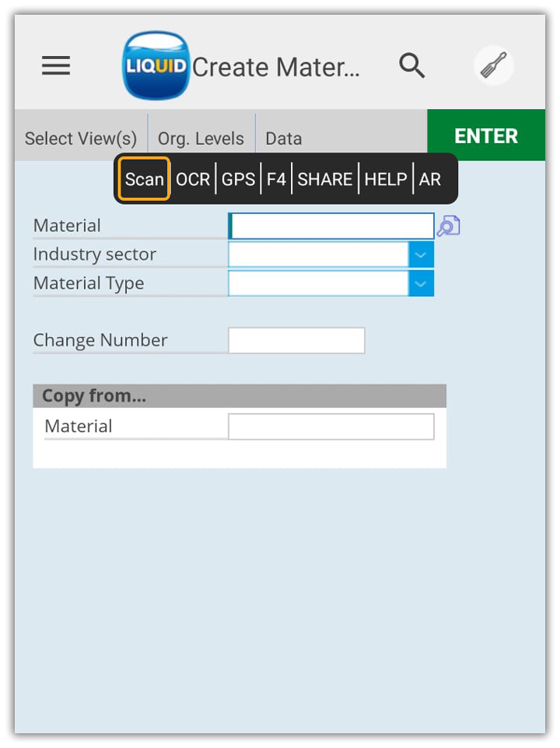Viewport: 560px width, 748px height.
Task: Focus the Change Number input field
Action: pyautogui.click(x=296, y=340)
